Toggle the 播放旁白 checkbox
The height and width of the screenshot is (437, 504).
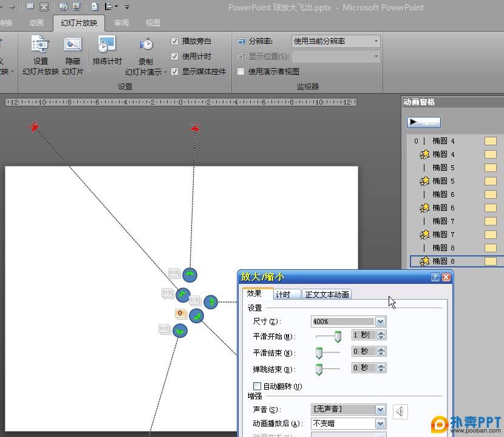(x=174, y=41)
